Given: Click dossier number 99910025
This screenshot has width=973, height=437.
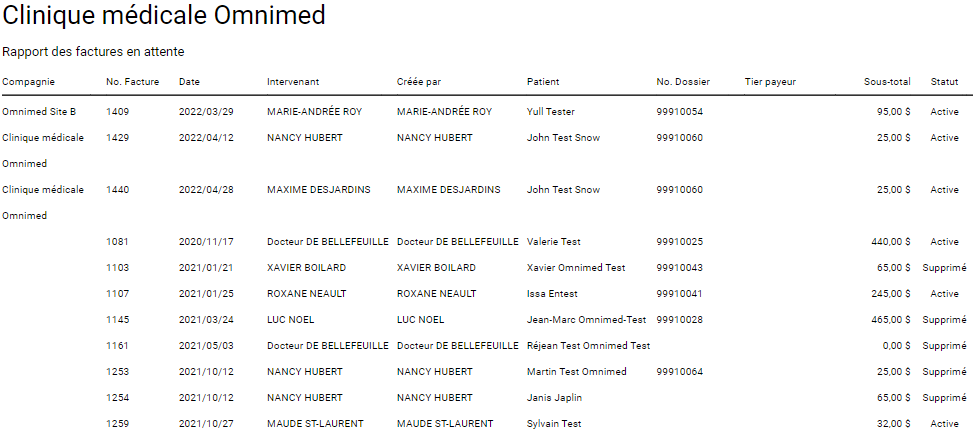Looking at the screenshot, I should [x=679, y=242].
